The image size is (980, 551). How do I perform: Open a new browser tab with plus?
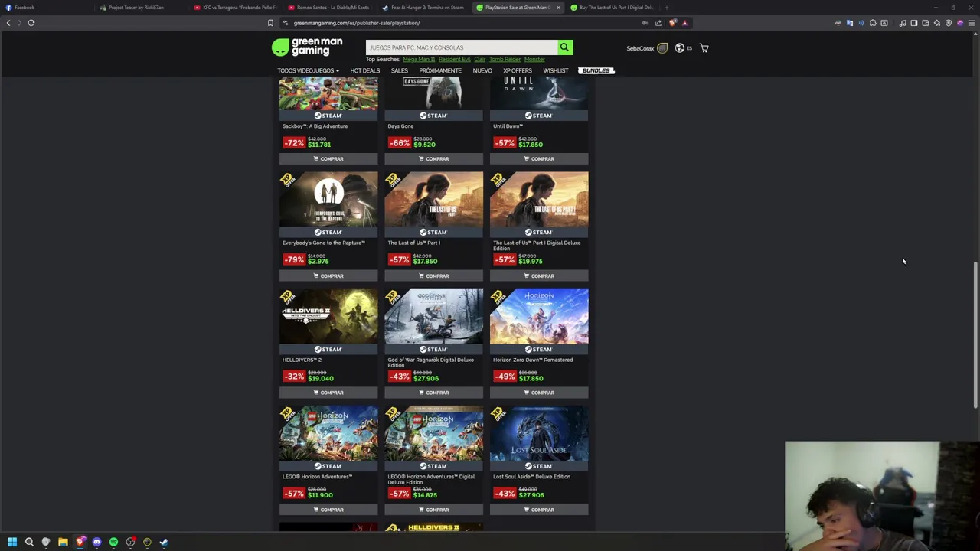[x=666, y=8]
